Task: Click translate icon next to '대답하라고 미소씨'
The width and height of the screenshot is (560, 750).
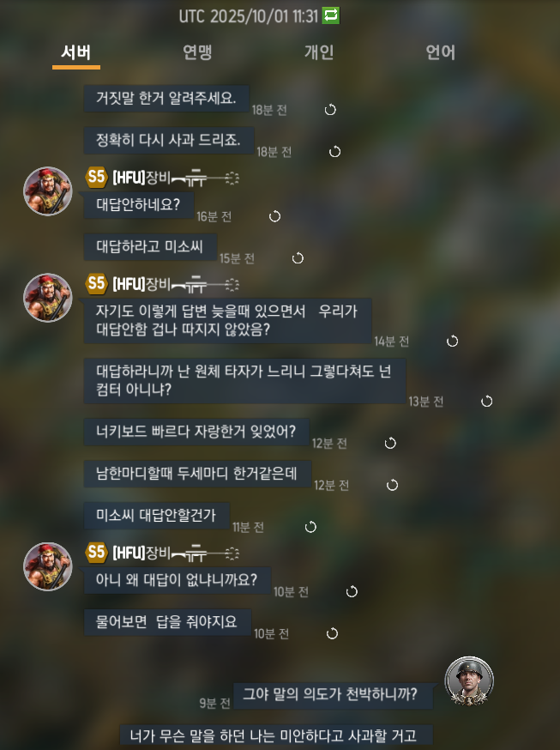Action: tap(298, 258)
